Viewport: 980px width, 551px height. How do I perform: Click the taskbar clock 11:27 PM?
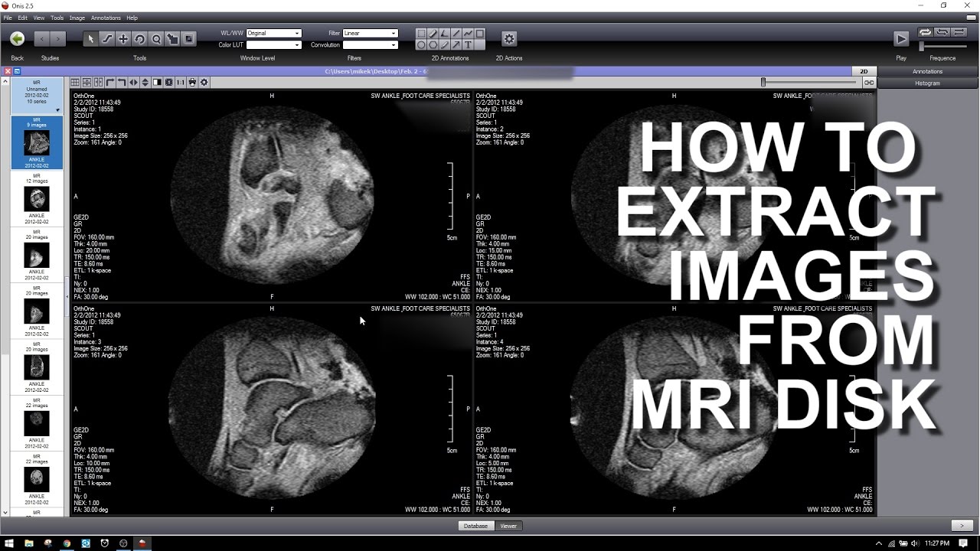coord(937,543)
